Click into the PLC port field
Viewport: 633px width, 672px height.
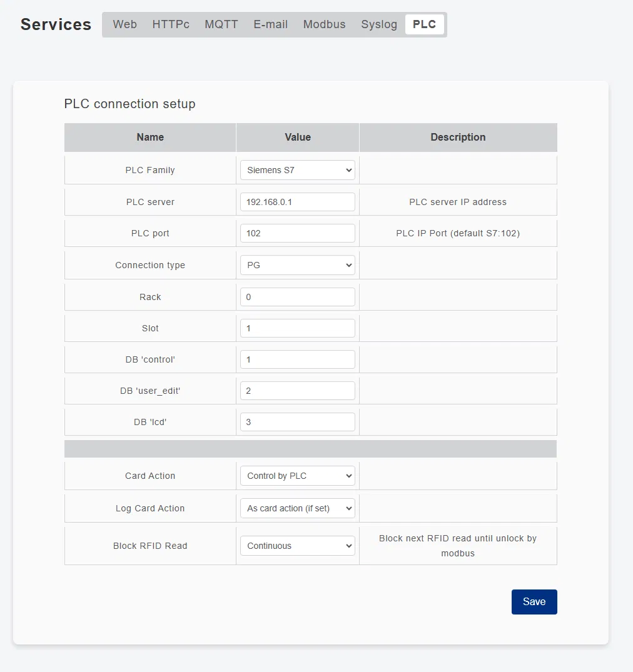[x=298, y=233]
